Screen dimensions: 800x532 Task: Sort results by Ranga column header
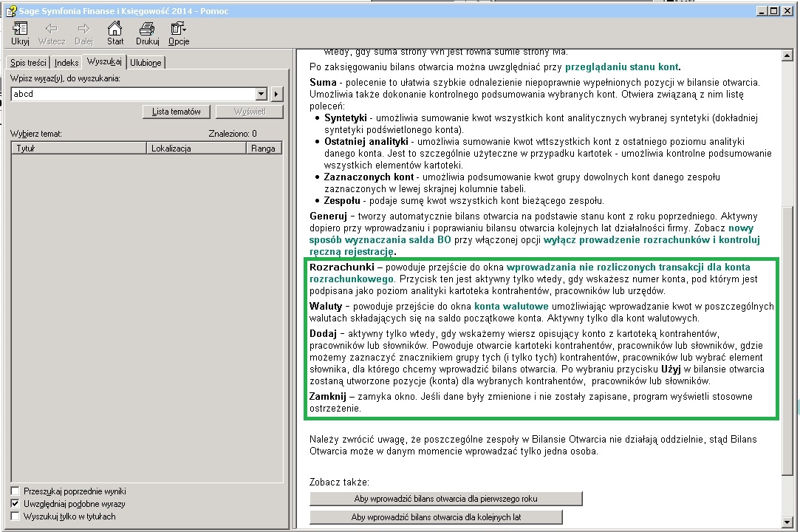tap(263, 149)
